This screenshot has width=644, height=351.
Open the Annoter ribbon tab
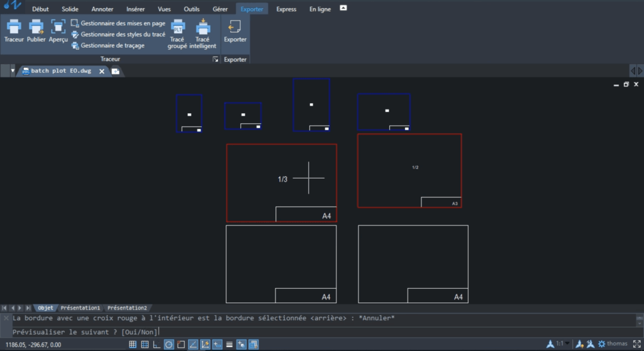tap(103, 9)
